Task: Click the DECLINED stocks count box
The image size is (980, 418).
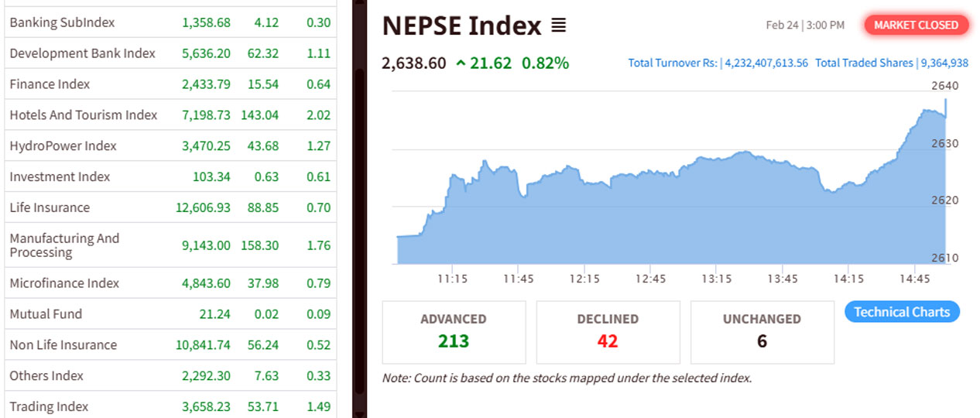Action: click(608, 332)
